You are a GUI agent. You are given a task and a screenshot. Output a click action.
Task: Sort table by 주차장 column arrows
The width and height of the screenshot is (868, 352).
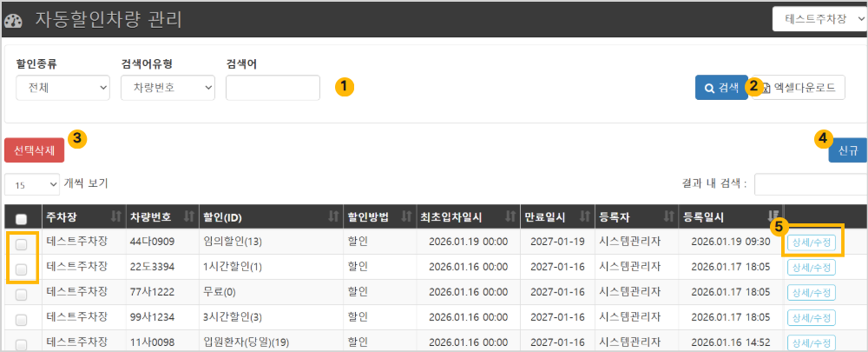[115, 216]
